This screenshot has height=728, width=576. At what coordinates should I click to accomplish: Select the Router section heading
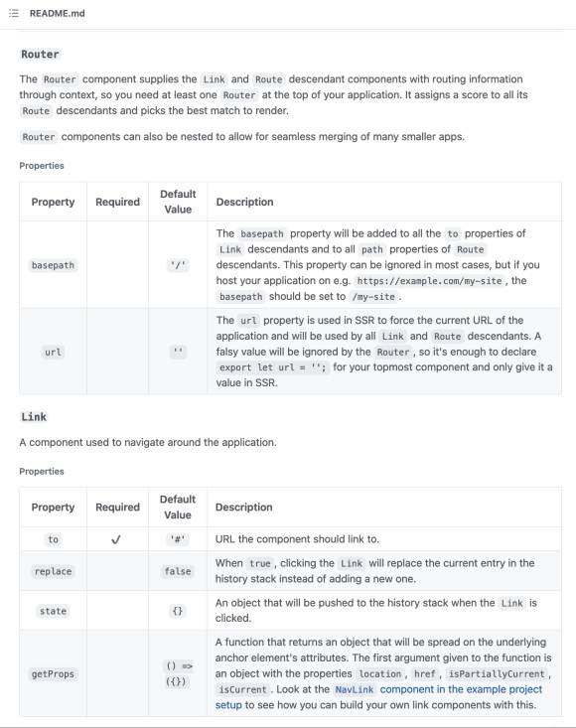pyautogui.click(x=40, y=55)
